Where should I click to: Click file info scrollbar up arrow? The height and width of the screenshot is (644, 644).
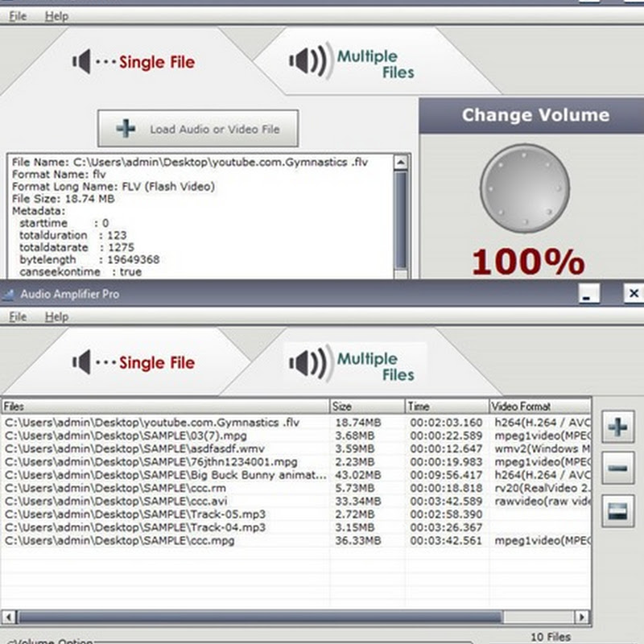pyautogui.click(x=401, y=163)
